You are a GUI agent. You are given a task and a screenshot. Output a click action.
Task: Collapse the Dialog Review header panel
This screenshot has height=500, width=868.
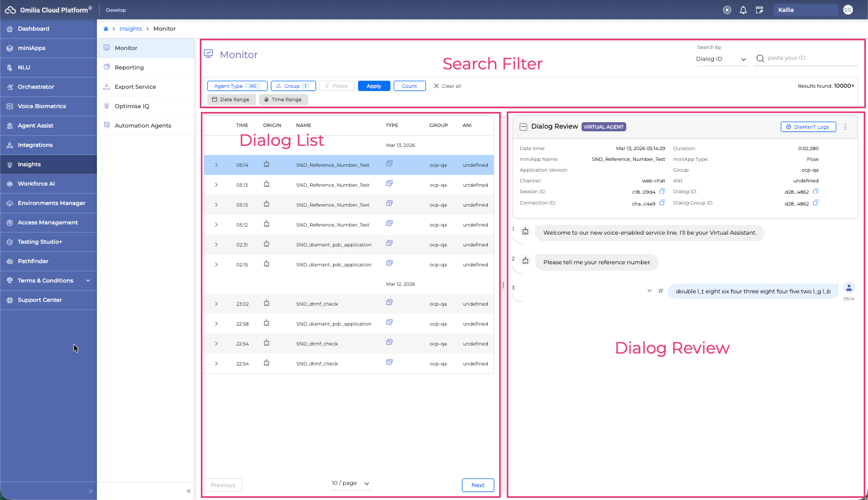pos(523,127)
